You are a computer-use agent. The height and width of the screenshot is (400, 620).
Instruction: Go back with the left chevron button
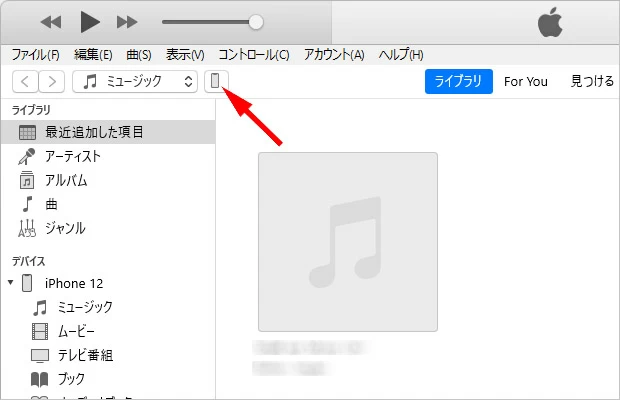(x=24, y=81)
